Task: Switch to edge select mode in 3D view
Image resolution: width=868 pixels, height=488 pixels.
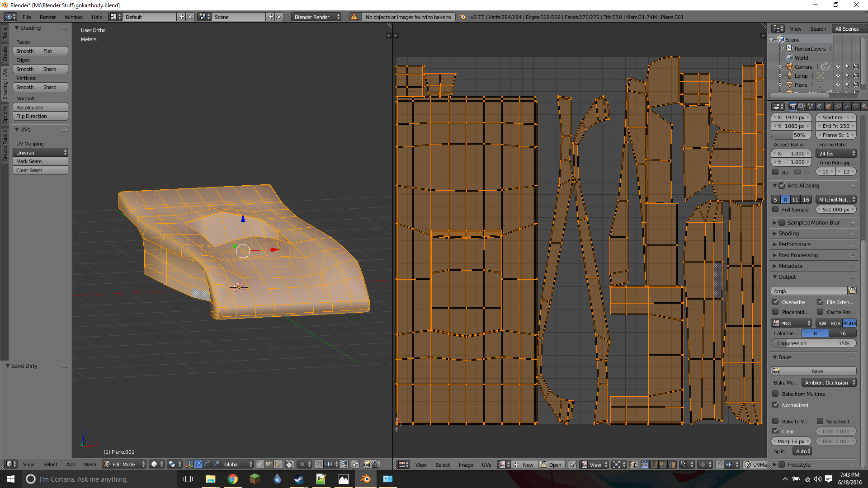Action: [269, 464]
